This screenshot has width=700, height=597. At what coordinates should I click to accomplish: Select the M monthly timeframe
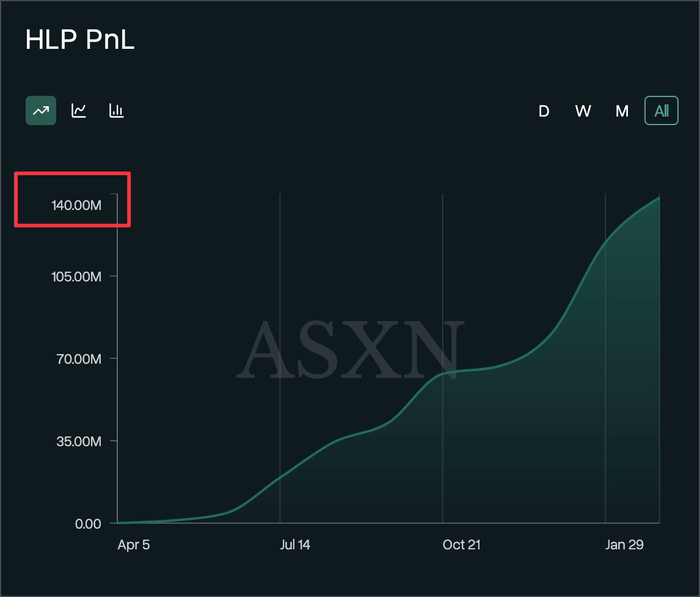622,110
